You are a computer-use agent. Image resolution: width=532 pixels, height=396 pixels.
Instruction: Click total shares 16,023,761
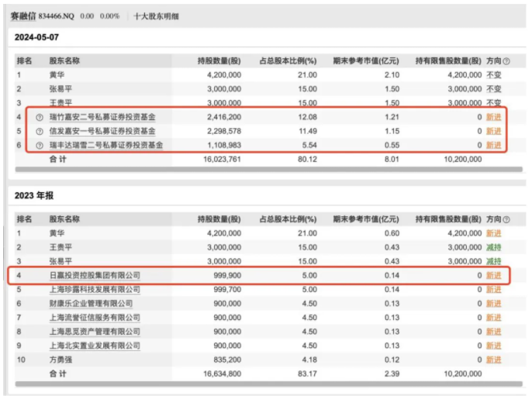223,159
